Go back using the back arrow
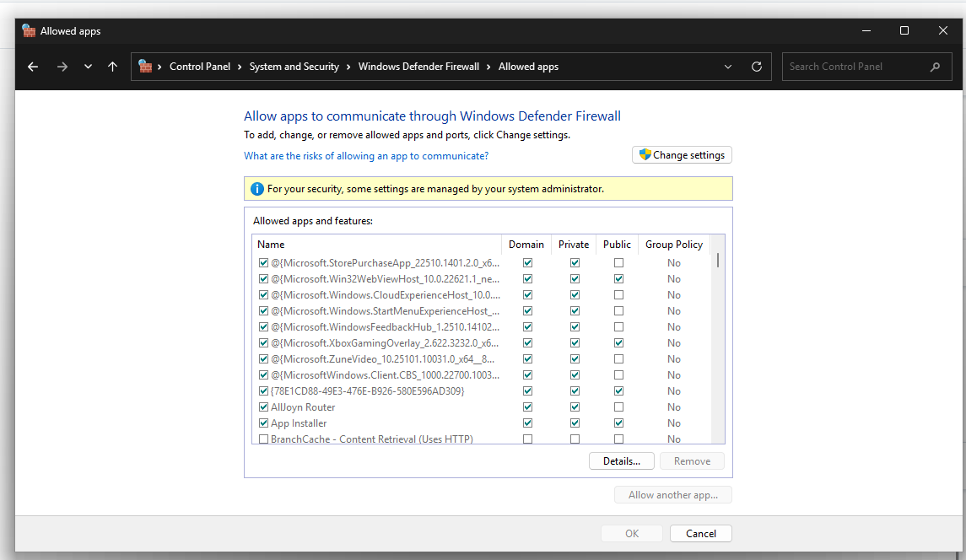 [x=33, y=67]
